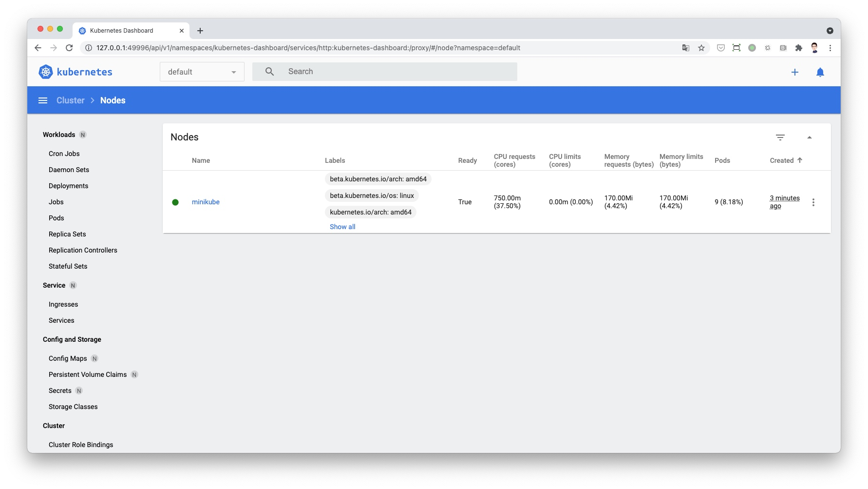Click the green circle extension icon
The height and width of the screenshot is (489, 868).
pyautogui.click(x=752, y=48)
